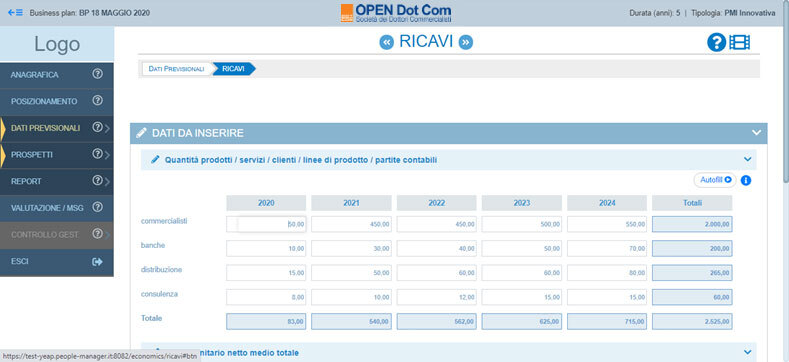This screenshot has height=362, width=789.
Task: Edit consulenza 2021 field 10,00
Action: [x=351, y=297]
